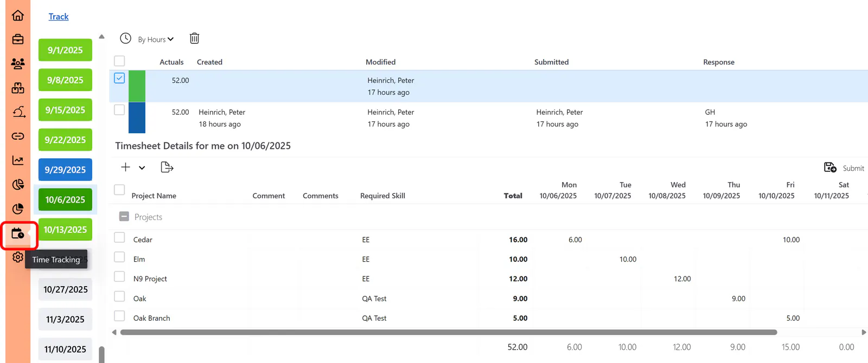Viewport: 868px width, 363px height.
Task: Click the horizontal scrollbar thumb
Action: [x=449, y=332]
